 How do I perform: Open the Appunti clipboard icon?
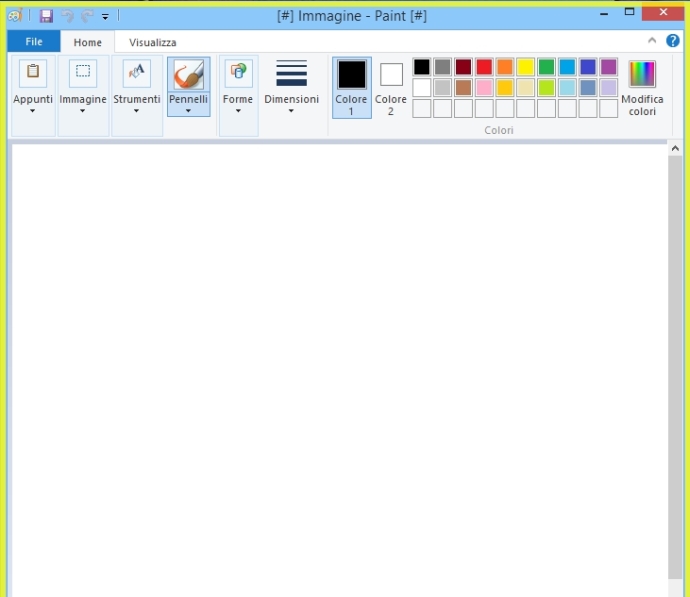click(x=33, y=73)
